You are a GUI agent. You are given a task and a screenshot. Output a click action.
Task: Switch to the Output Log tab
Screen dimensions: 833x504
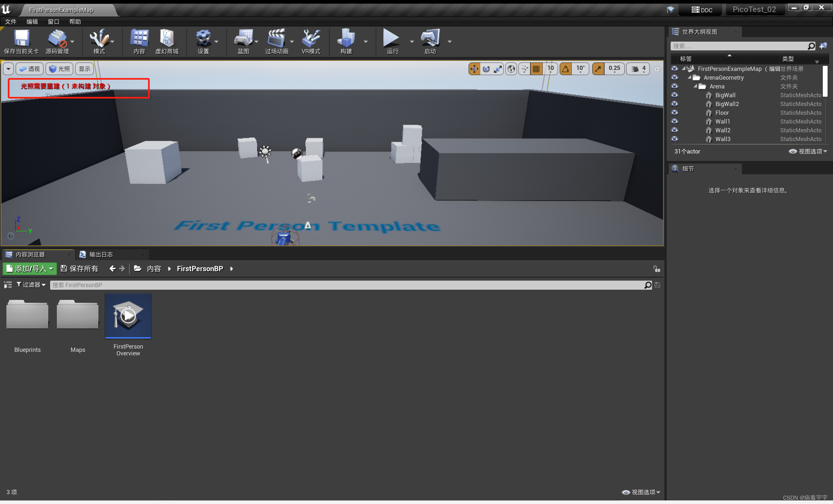[x=101, y=254]
